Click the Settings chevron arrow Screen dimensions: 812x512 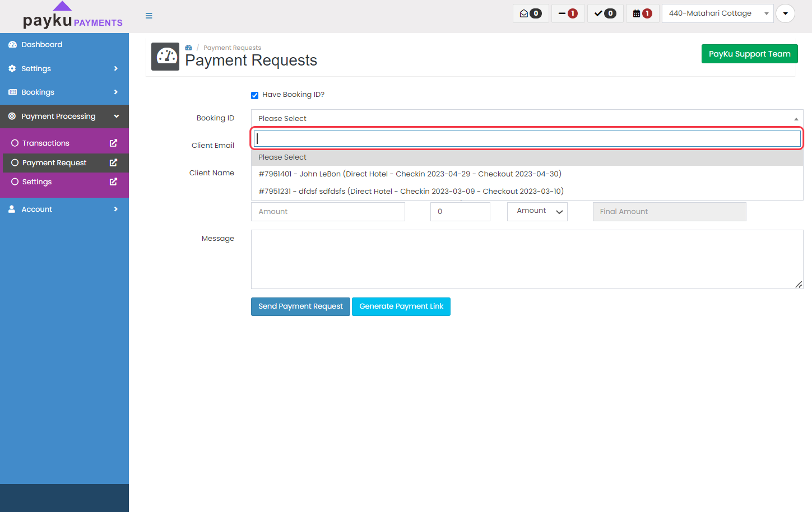116,68
